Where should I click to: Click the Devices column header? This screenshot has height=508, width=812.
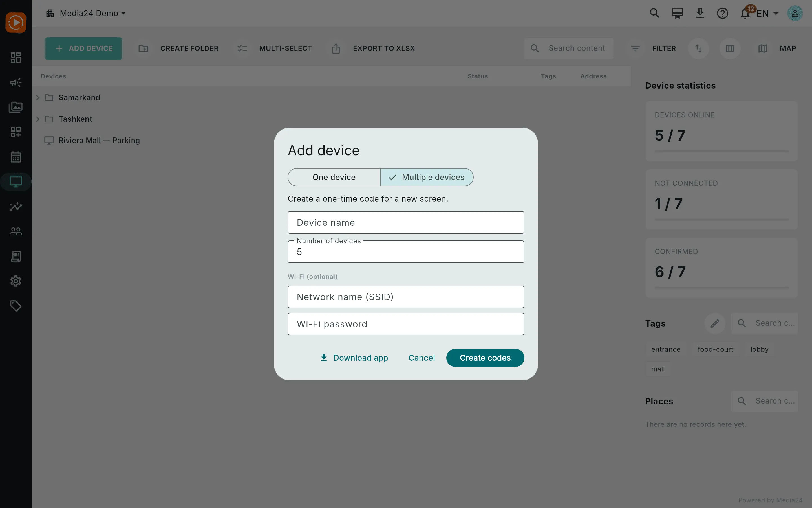(x=53, y=76)
